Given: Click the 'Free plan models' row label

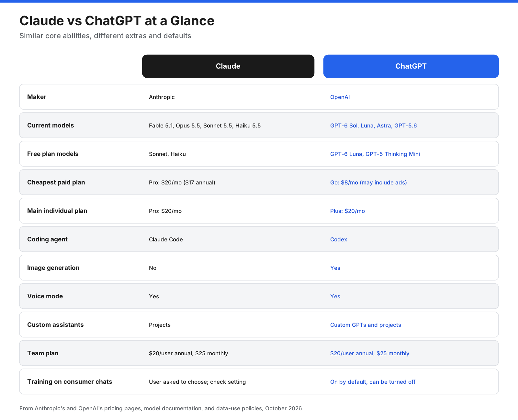Looking at the screenshot, I should 53,154.
